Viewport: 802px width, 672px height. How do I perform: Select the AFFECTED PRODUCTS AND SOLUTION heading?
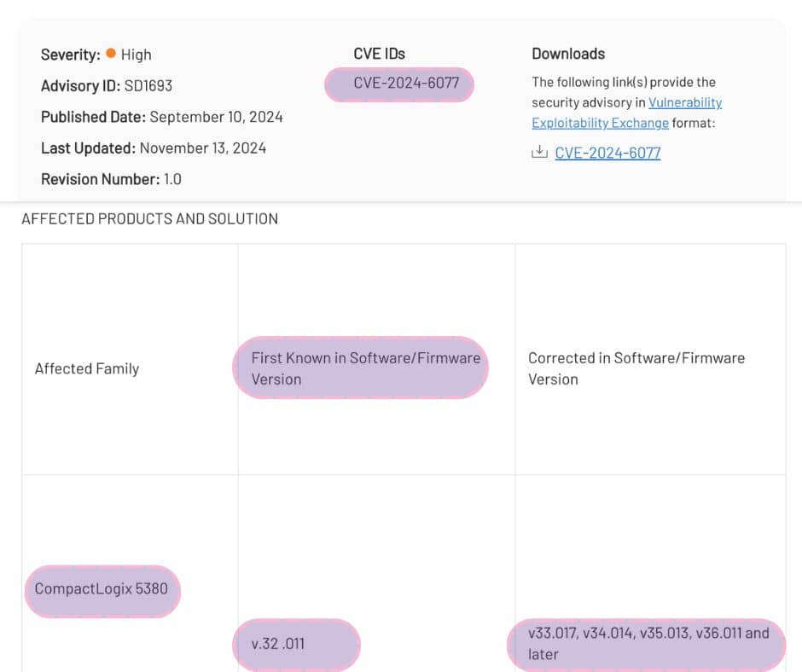point(148,218)
